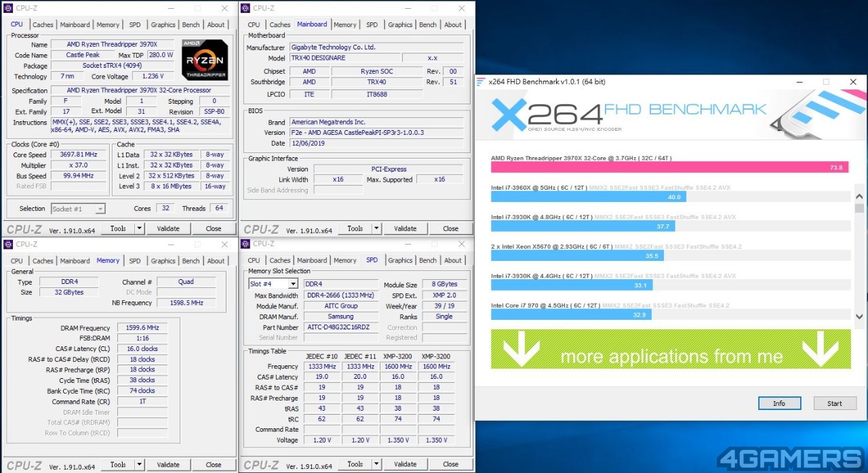Open the Socket #1 selection dropdown
Viewport: 868px width, 473px height.
coord(100,209)
